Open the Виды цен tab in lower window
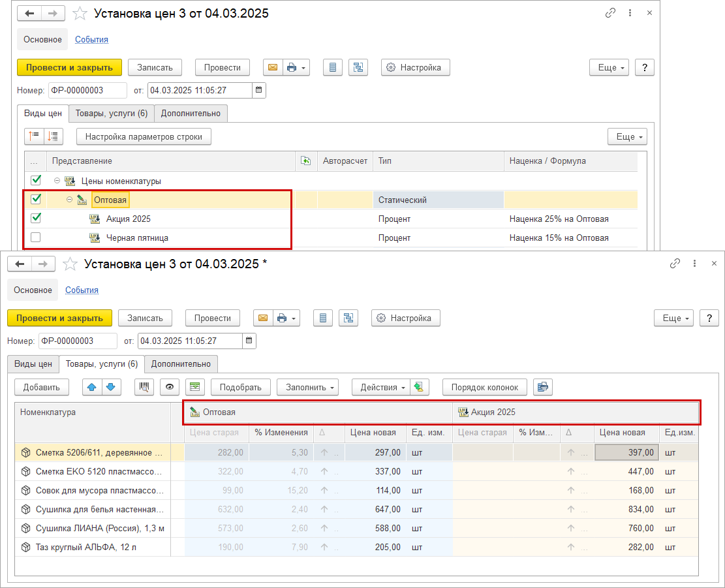The image size is (725, 588). point(33,364)
